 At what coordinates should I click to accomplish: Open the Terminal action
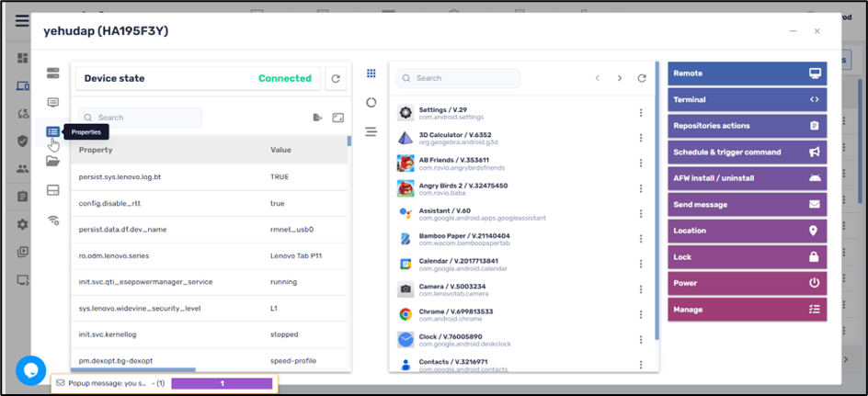[747, 99]
